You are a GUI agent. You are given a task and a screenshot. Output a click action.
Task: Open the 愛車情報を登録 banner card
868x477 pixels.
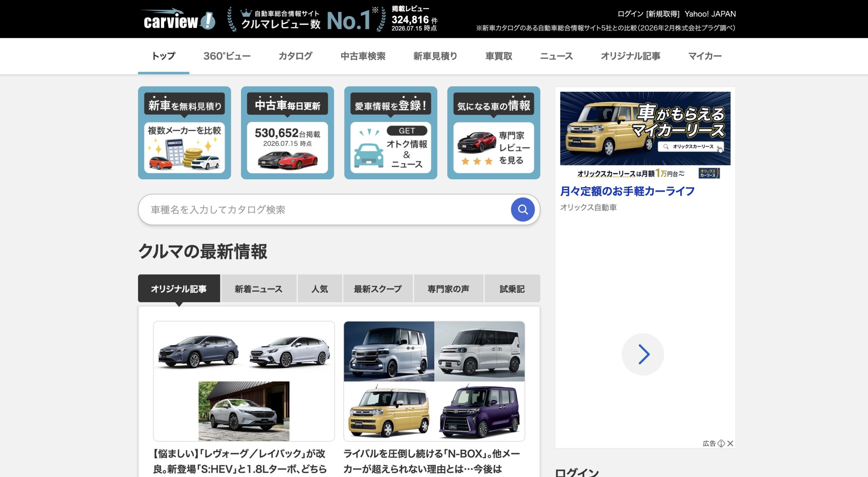(x=391, y=133)
